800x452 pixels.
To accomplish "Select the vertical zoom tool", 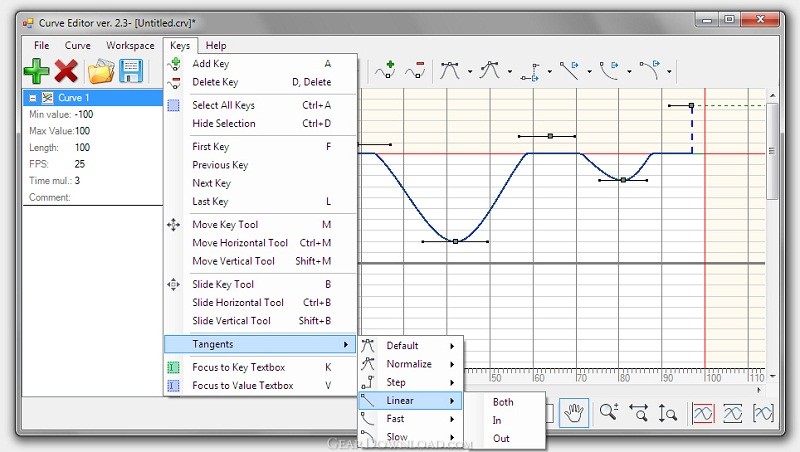I will [x=667, y=412].
